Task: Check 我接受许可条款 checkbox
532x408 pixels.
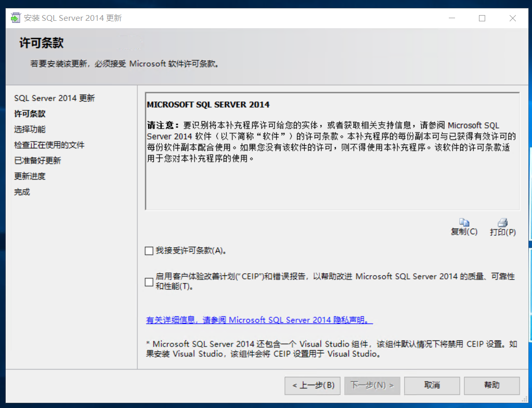Action: point(149,251)
